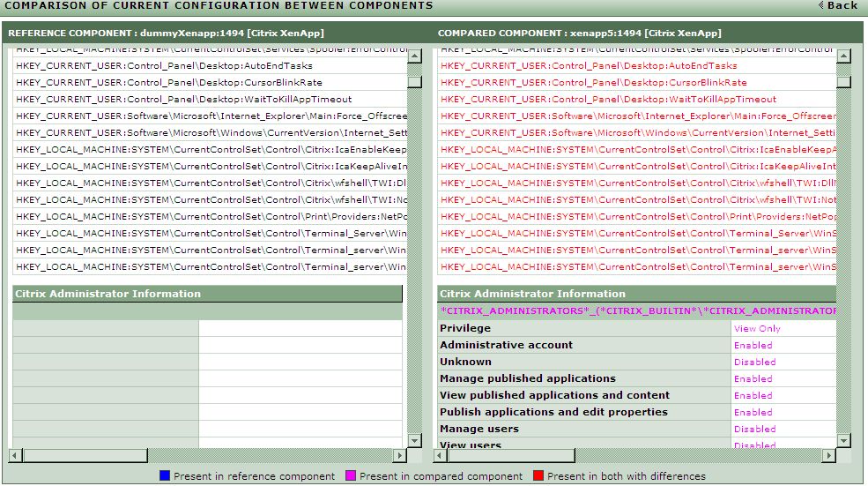Viewport: 868px width, 486px height.
Task: Select the red IcaEnableKeepA key in the compared component
Action: pyautogui.click(x=638, y=150)
